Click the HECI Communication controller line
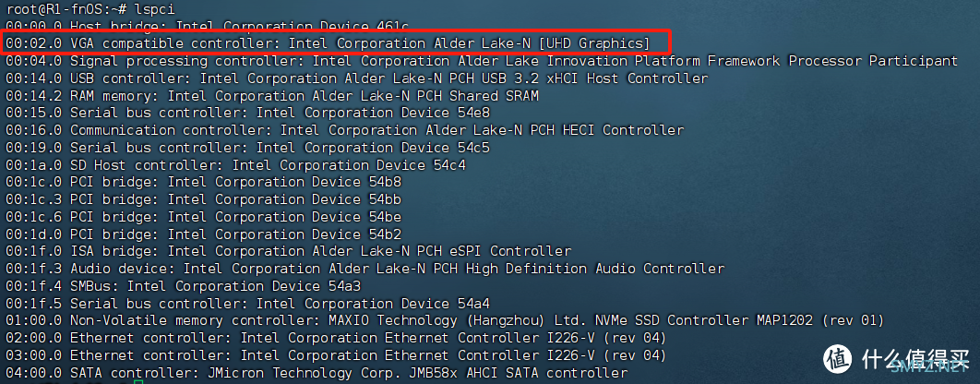Image resolution: width=980 pixels, height=384 pixels. (345, 130)
